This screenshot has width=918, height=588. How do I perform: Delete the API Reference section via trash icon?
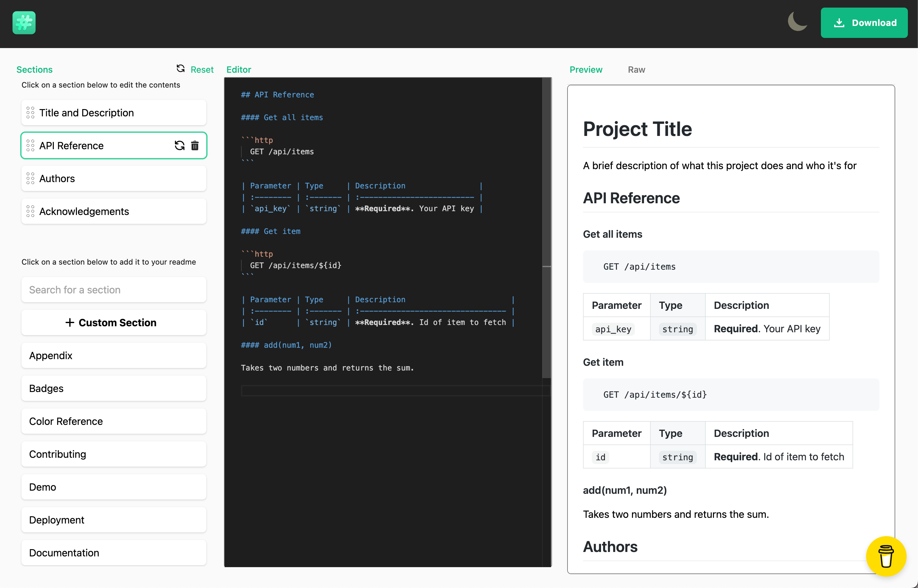click(195, 145)
